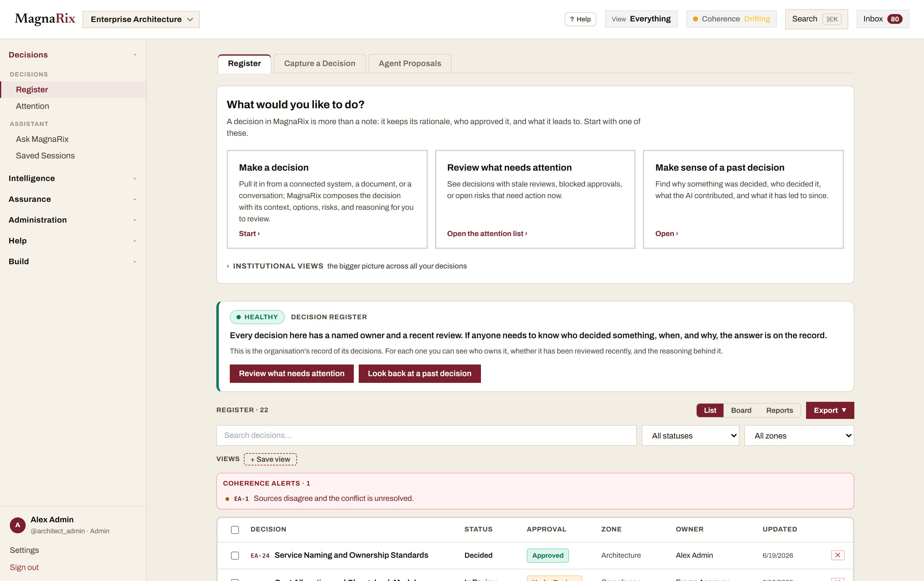Switch to the Register tab
This screenshot has height=581, width=924.
244,63
